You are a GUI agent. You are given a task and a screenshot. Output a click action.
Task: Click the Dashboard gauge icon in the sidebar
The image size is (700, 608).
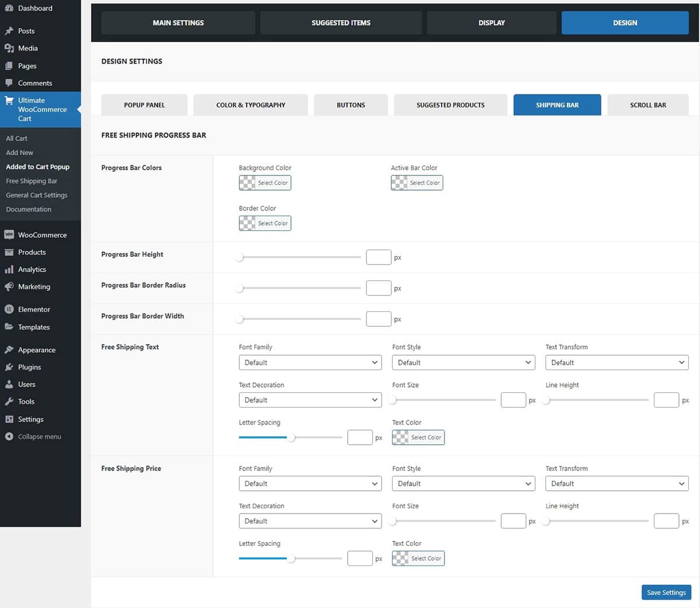click(9, 8)
